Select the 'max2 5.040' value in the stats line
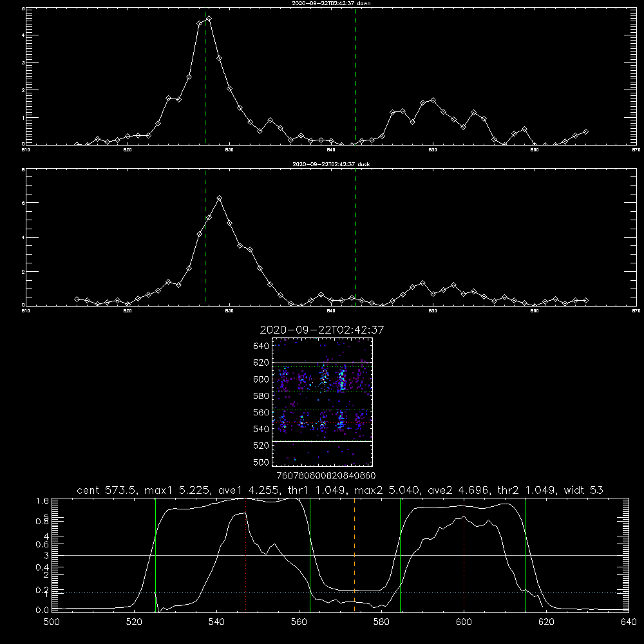The width and height of the screenshot is (644, 644). pyautogui.click(x=386, y=490)
